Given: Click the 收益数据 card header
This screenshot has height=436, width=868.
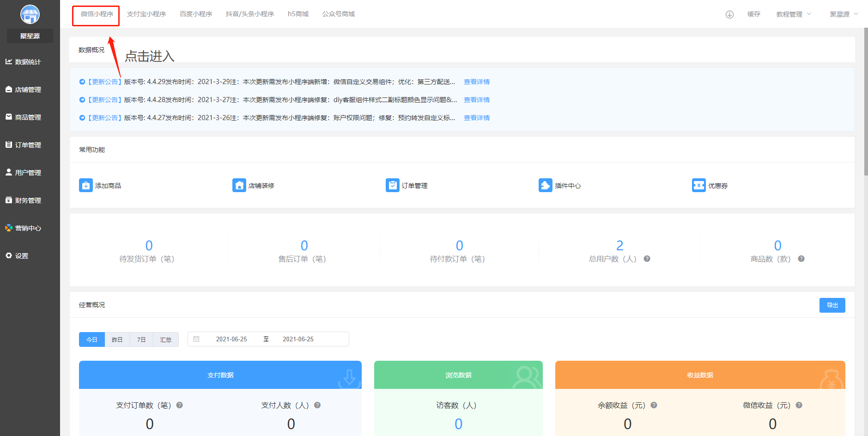Looking at the screenshot, I should tap(700, 375).
